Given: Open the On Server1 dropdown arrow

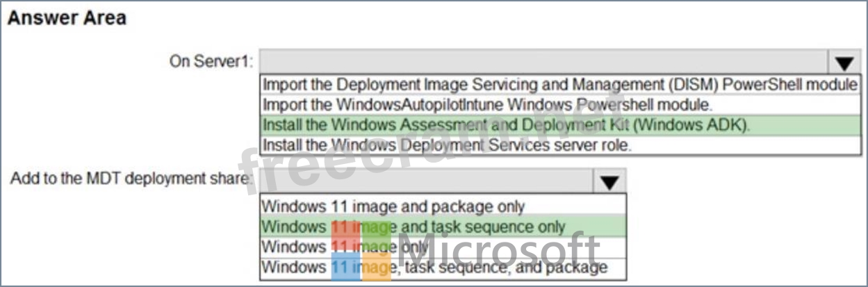Looking at the screenshot, I should [844, 63].
